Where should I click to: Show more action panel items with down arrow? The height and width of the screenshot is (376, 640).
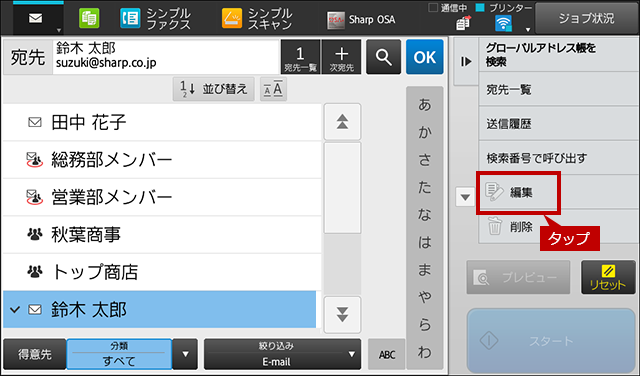465,197
